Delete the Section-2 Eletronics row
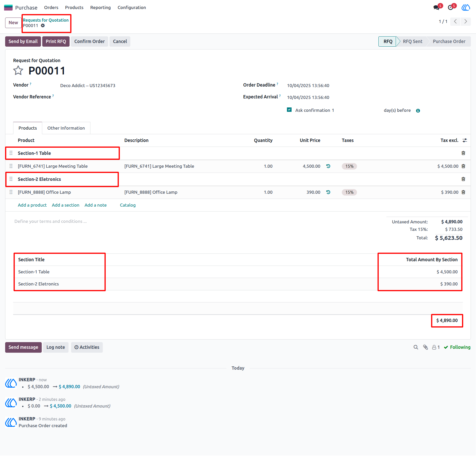Screen dimensions: 476x456 463,179
